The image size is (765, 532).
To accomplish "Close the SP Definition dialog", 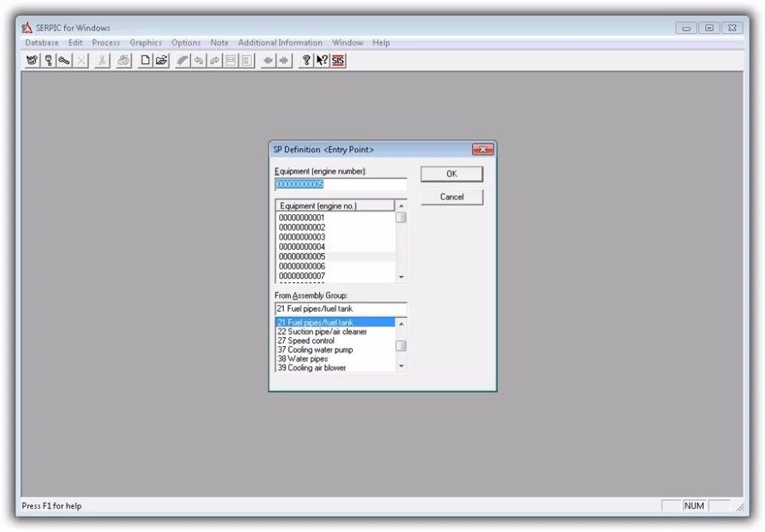I will pos(483,149).
